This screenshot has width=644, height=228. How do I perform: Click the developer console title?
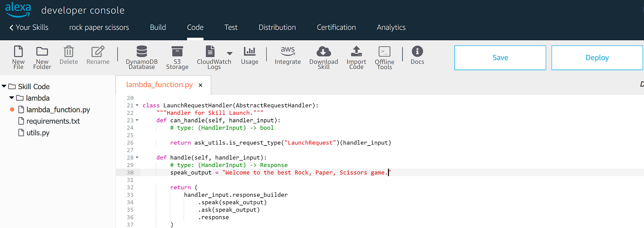click(x=83, y=10)
